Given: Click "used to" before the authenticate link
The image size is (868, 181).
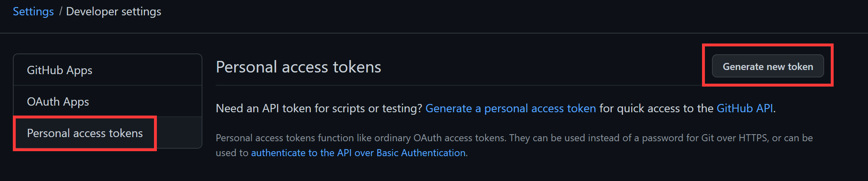Looking at the screenshot, I should point(232,153).
